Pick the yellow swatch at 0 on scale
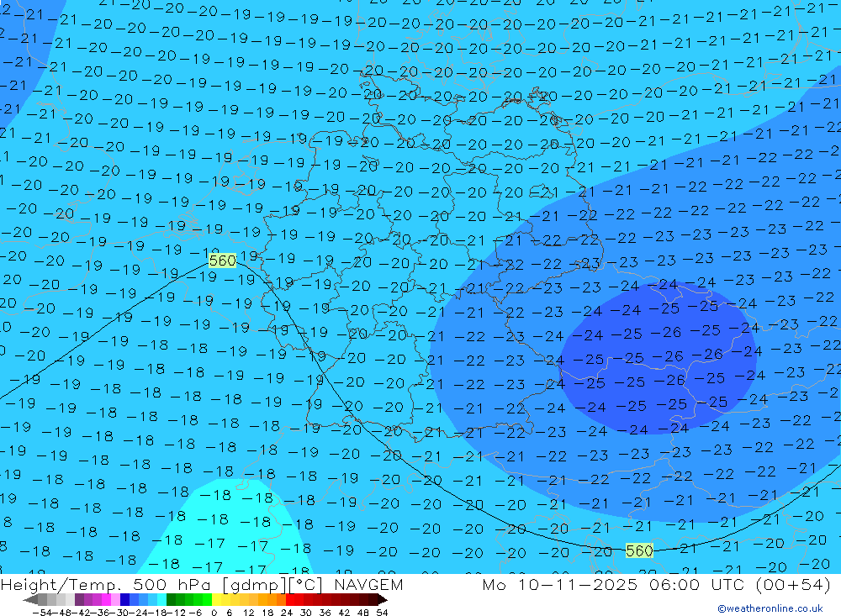The image size is (841, 616). 216,599
